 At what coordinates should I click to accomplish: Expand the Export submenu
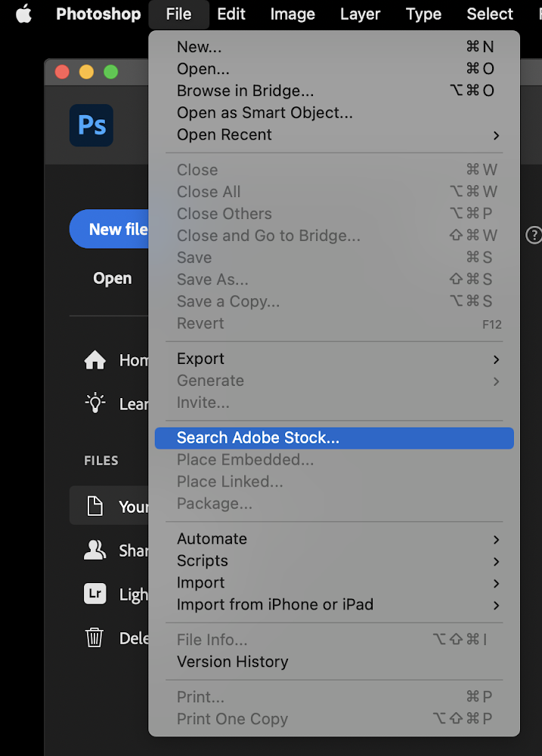tap(334, 359)
